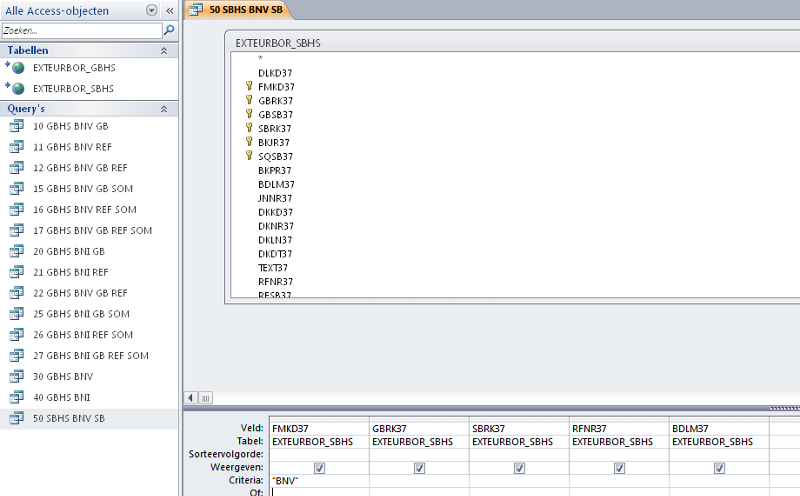Click the key icon next to SQSB37
This screenshot has width=800, height=496.
click(x=249, y=155)
